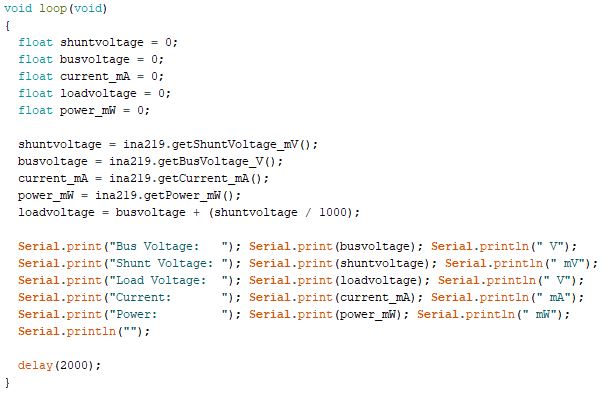
Task: Click the empty Serial.println("") line
Action: (x=84, y=331)
